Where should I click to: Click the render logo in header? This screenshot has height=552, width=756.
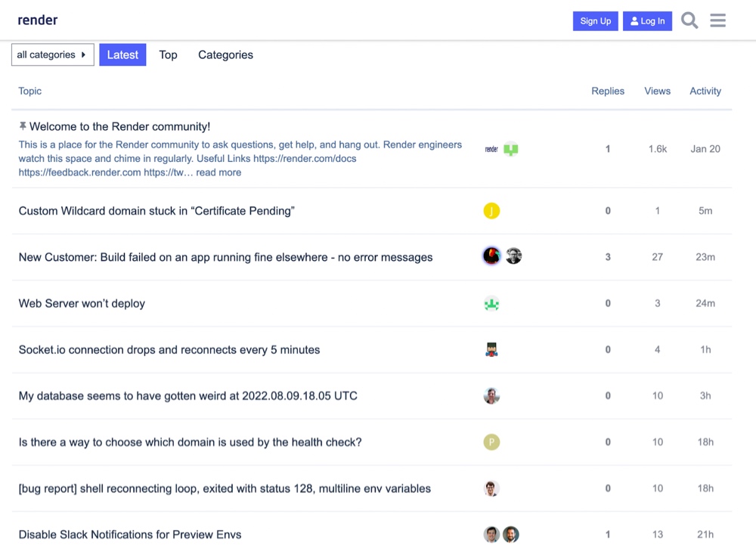tap(38, 20)
